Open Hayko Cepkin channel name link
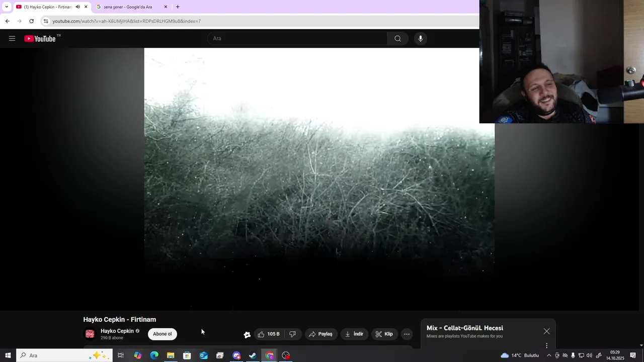The image size is (644, 362). tap(117, 331)
